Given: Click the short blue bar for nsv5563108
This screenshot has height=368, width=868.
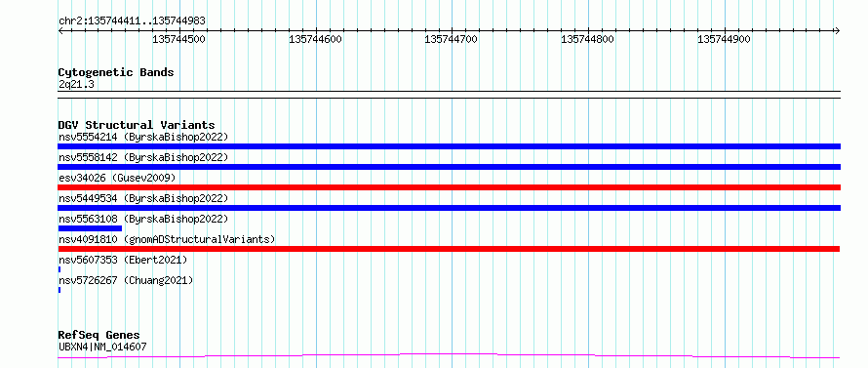Looking at the screenshot, I should [90, 228].
